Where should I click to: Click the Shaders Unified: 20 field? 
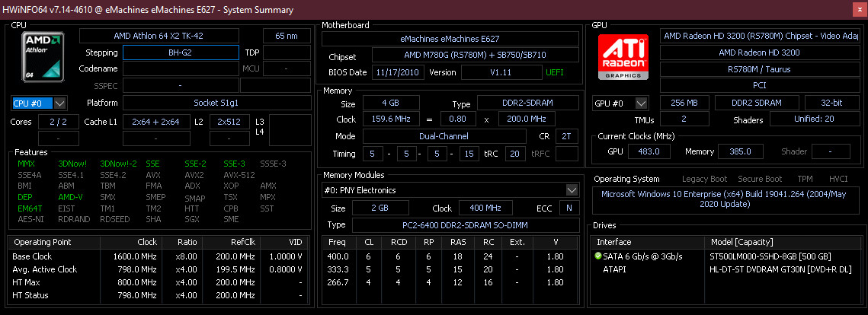point(815,119)
